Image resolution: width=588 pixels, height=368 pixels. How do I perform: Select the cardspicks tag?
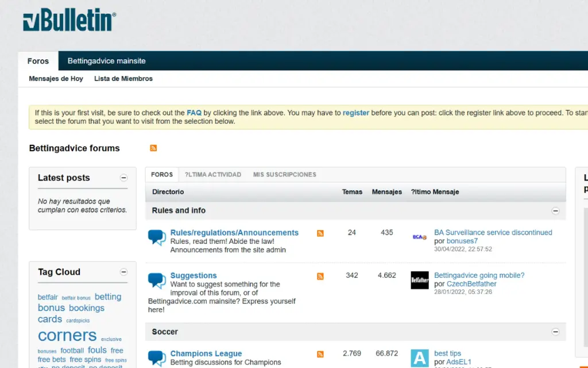[x=78, y=320]
